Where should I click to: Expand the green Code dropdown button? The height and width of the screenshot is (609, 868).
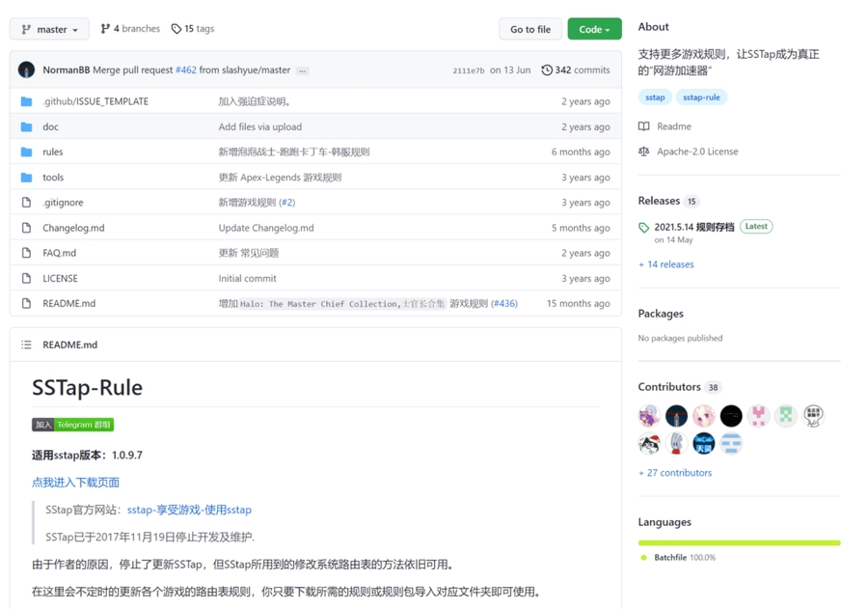tap(594, 29)
